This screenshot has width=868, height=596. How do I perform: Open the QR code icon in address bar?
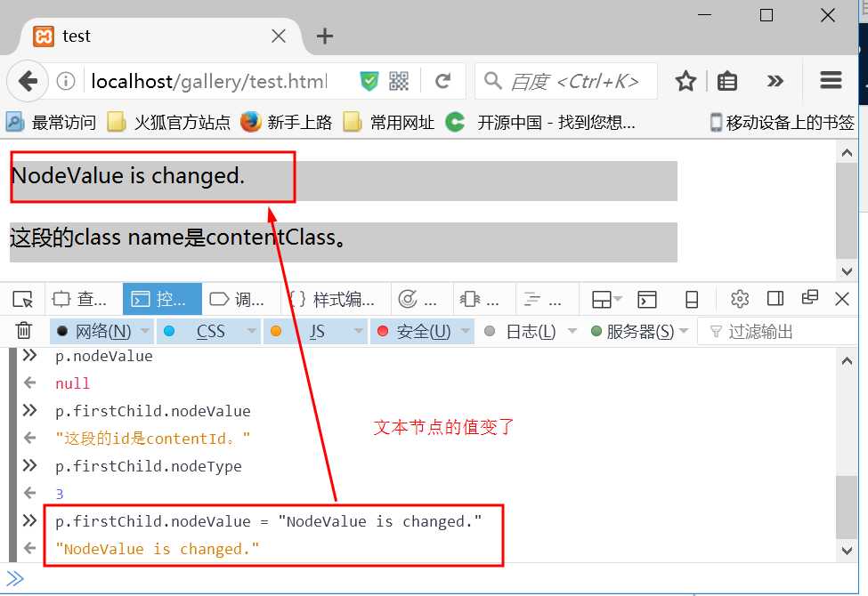(399, 81)
